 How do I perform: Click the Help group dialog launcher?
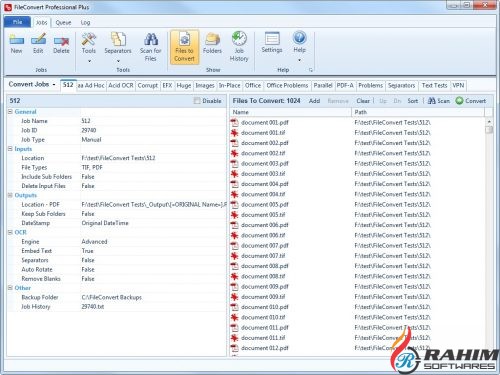[311, 70]
